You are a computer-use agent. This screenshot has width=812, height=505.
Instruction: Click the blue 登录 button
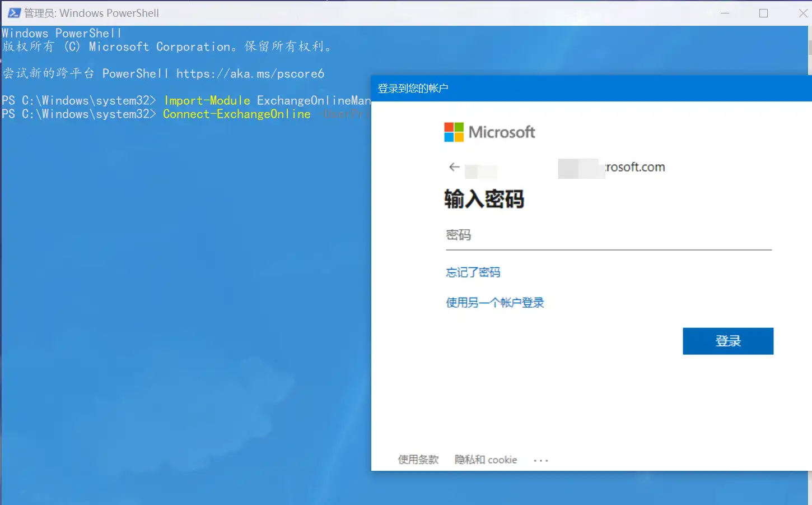728,341
